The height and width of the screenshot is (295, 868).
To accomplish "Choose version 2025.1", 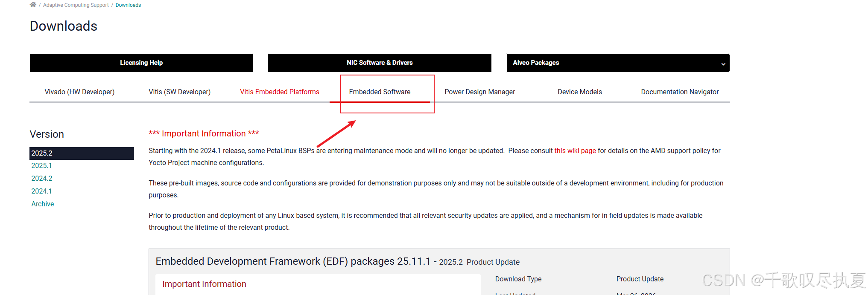I will point(41,165).
